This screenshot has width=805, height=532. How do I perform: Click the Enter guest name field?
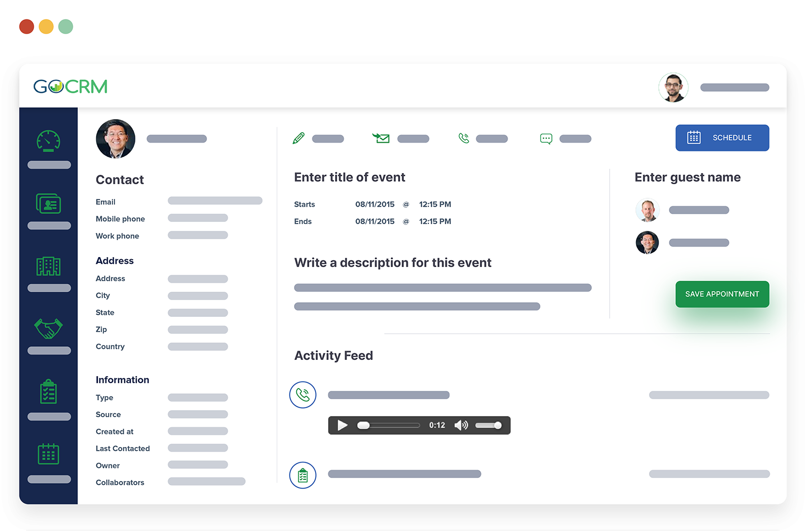pos(687,177)
